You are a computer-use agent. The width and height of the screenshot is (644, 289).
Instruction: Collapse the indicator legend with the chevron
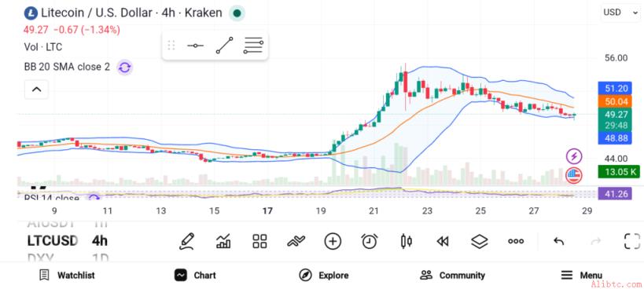[x=36, y=90]
